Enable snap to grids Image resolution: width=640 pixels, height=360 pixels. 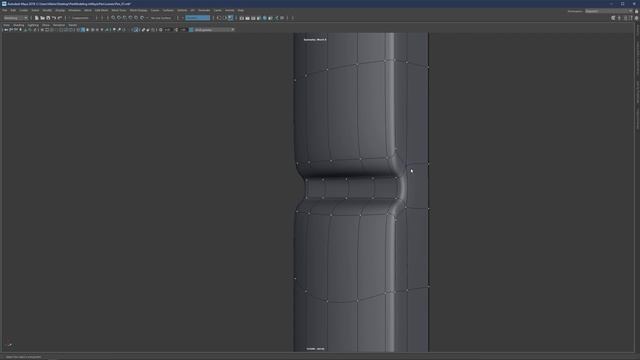click(x=113, y=18)
